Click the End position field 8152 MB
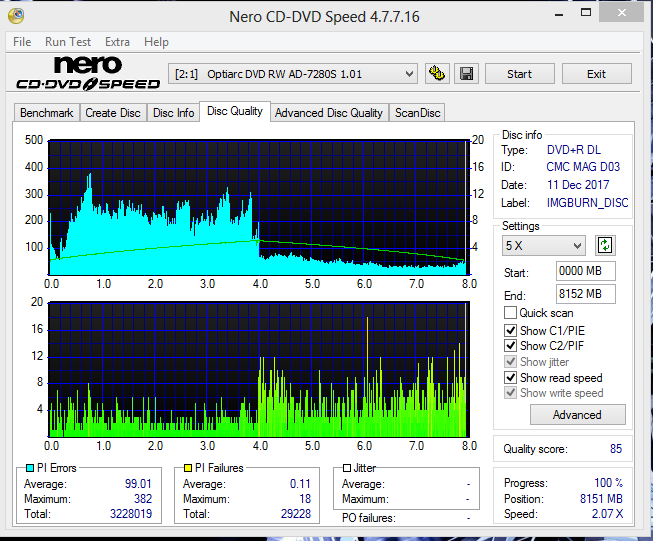This screenshot has width=653, height=541. [586, 294]
